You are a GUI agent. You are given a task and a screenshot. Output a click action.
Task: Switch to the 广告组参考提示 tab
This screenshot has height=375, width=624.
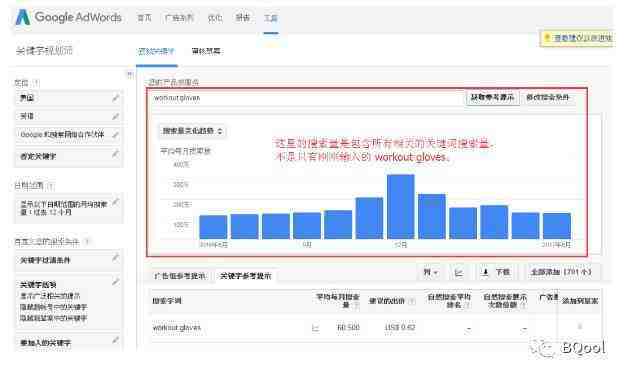180,276
